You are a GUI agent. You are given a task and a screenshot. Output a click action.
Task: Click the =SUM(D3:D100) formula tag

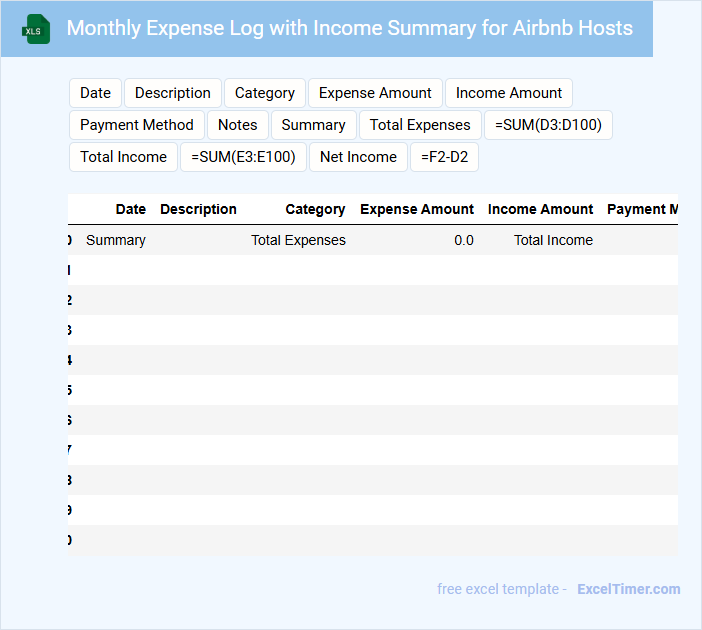(548, 125)
